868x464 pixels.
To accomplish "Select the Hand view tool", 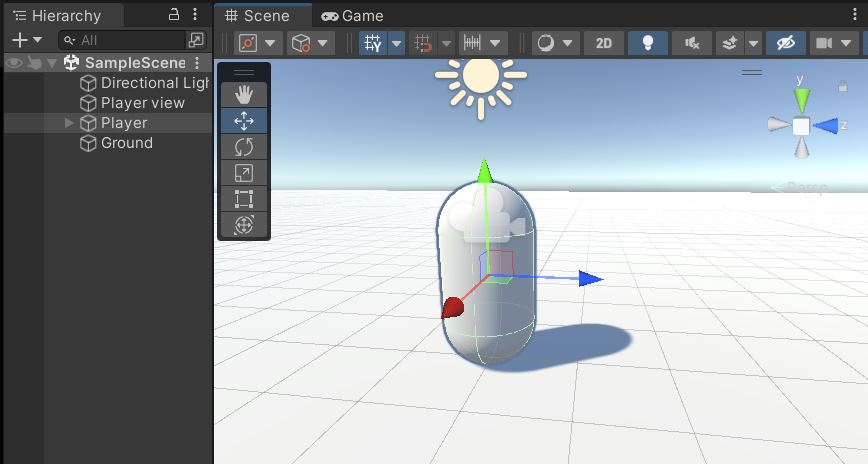I will coord(244,95).
